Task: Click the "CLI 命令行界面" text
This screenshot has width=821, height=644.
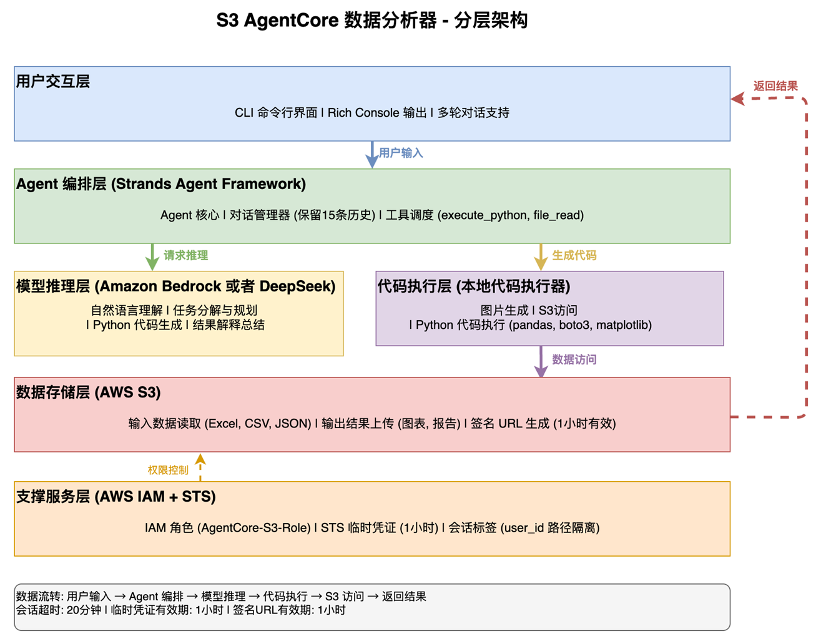Action: click(x=276, y=113)
